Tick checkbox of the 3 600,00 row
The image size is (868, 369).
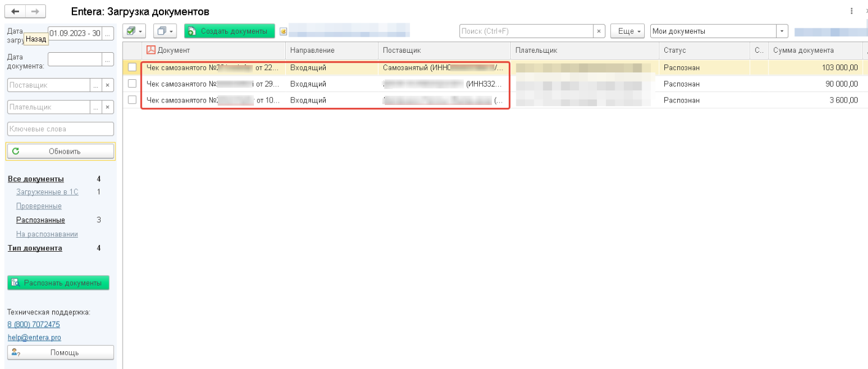coord(132,99)
